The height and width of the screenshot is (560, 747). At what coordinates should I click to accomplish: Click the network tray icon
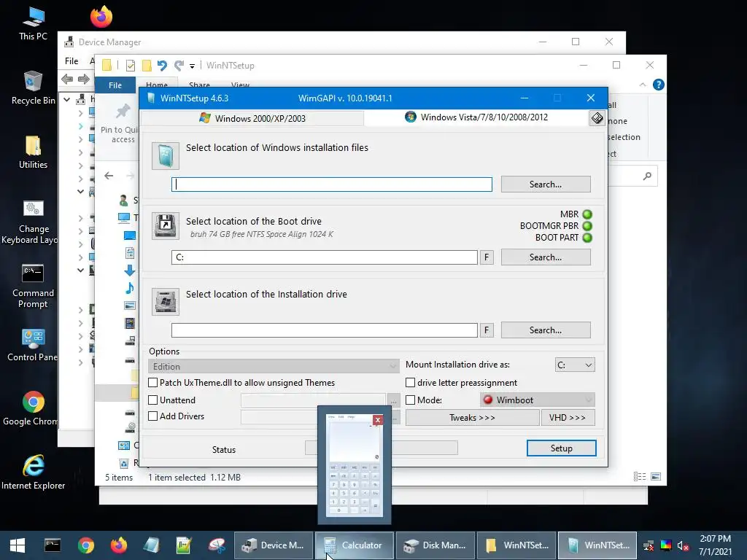click(x=649, y=545)
